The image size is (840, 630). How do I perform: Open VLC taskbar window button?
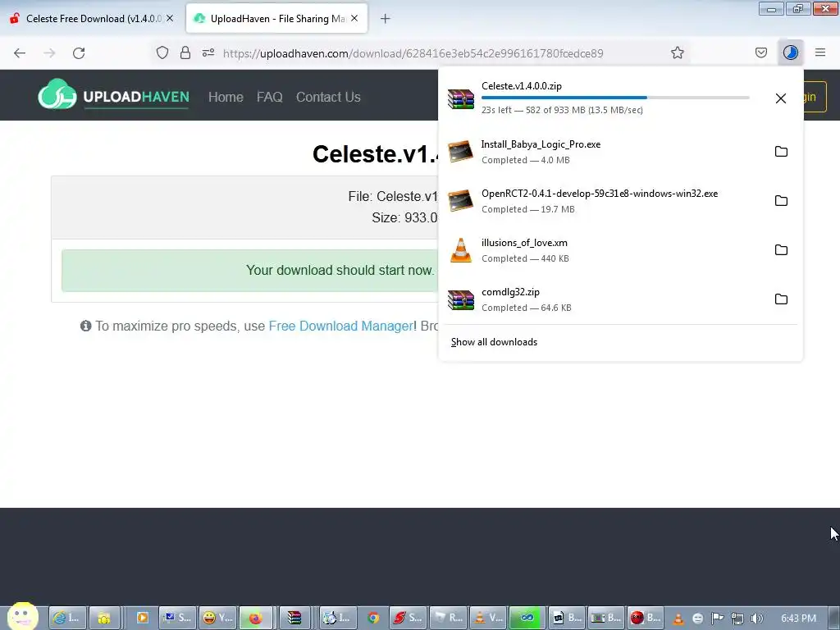[x=489, y=618]
